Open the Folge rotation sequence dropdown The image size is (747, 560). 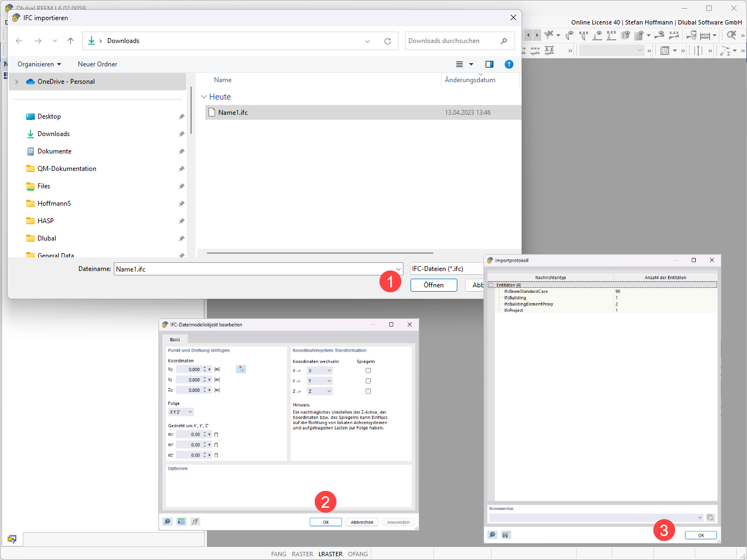(181, 412)
